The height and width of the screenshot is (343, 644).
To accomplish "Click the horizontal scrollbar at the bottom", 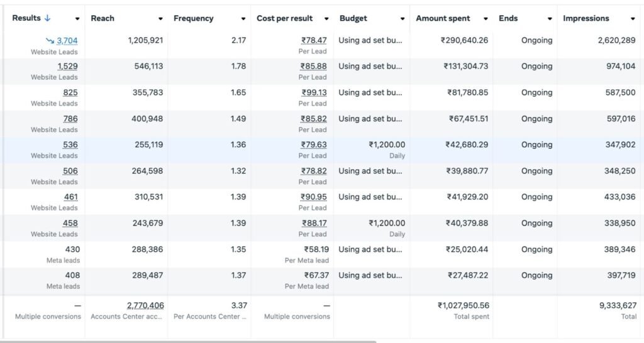I will tap(189, 341).
